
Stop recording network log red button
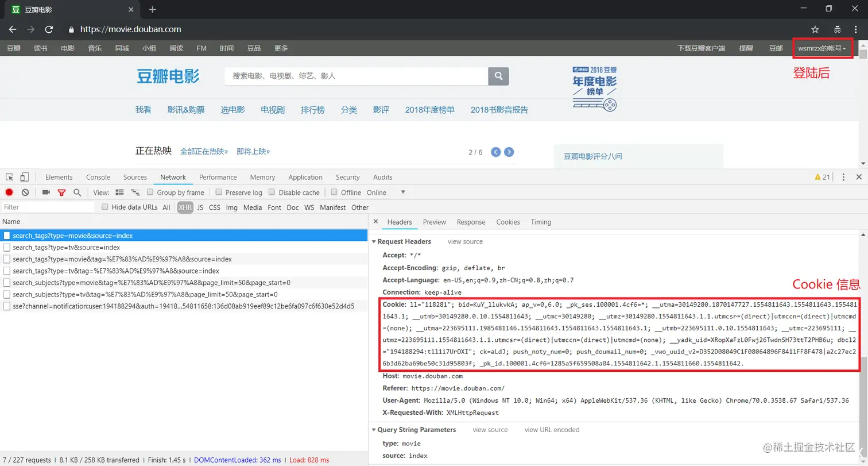tap(9, 192)
